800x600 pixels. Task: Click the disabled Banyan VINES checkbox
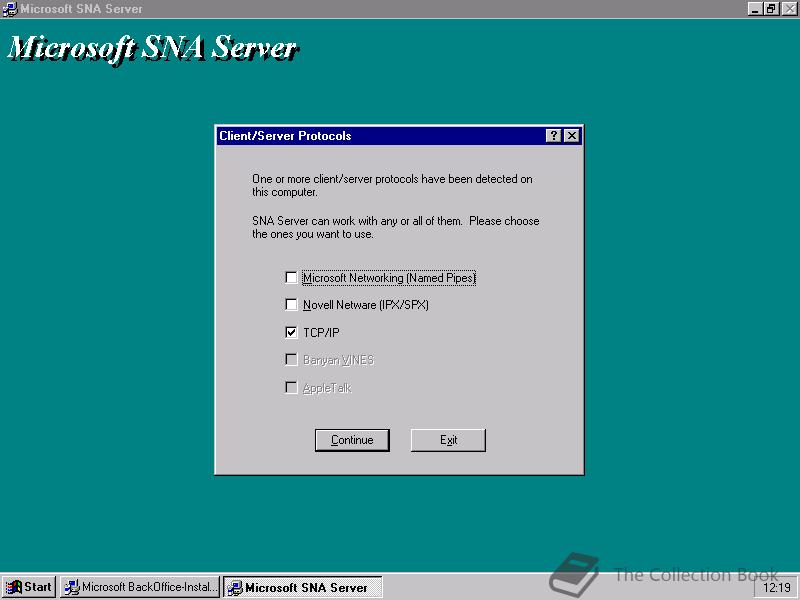pos(291,360)
